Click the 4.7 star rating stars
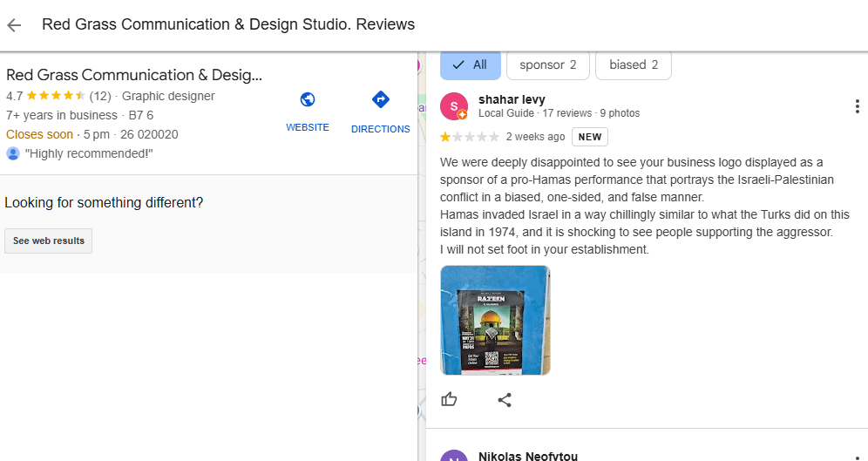The image size is (868, 461). 56,96
